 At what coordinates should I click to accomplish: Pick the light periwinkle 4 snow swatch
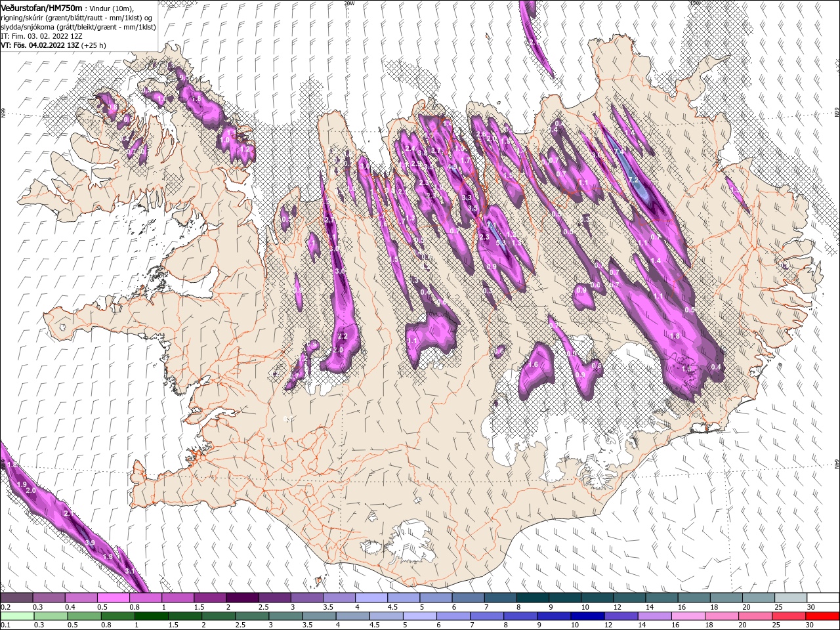click(371, 598)
